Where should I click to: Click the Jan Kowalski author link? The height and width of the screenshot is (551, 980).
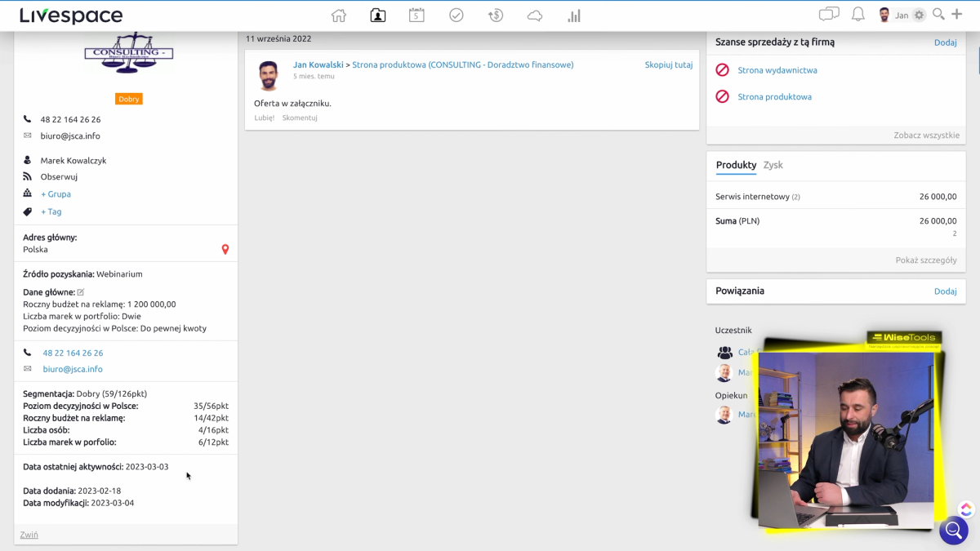click(x=318, y=64)
